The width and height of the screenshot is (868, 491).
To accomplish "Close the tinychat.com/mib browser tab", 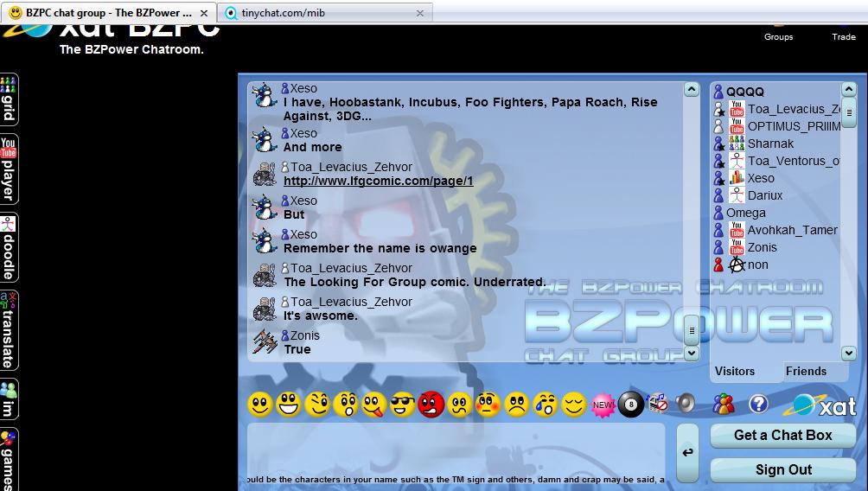I will pyautogui.click(x=420, y=13).
